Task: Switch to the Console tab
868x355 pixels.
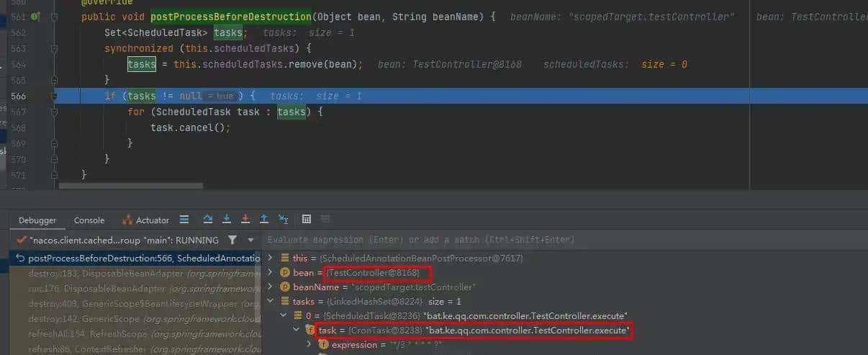Action: coord(89,220)
